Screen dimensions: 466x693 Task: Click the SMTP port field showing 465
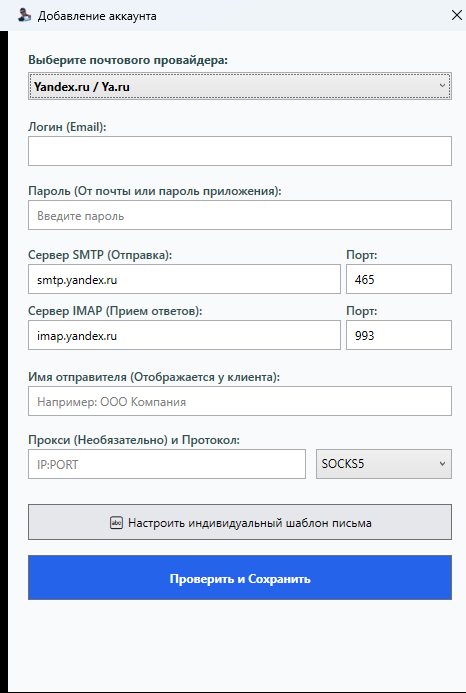tap(399, 279)
